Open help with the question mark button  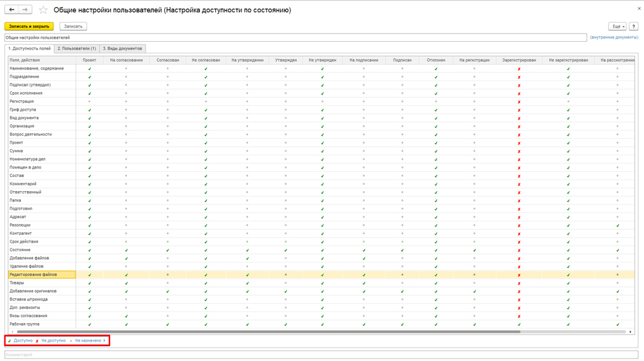[634, 26]
